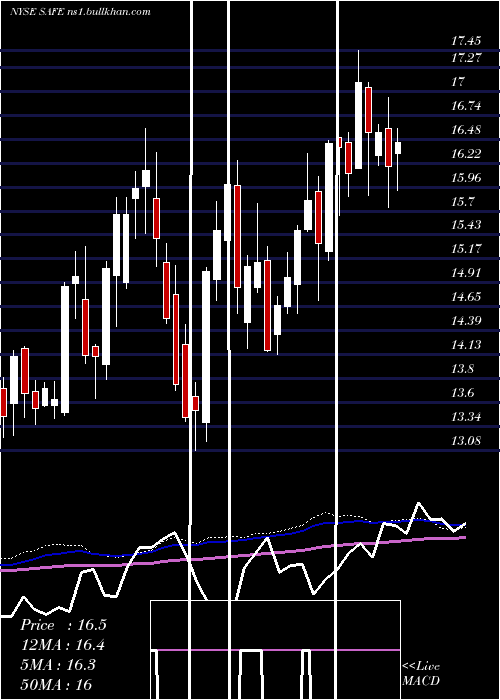Viewport: 500px width, 700px height.
Task: Click the 17.45 price axis label
Action: (x=466, y=41)
